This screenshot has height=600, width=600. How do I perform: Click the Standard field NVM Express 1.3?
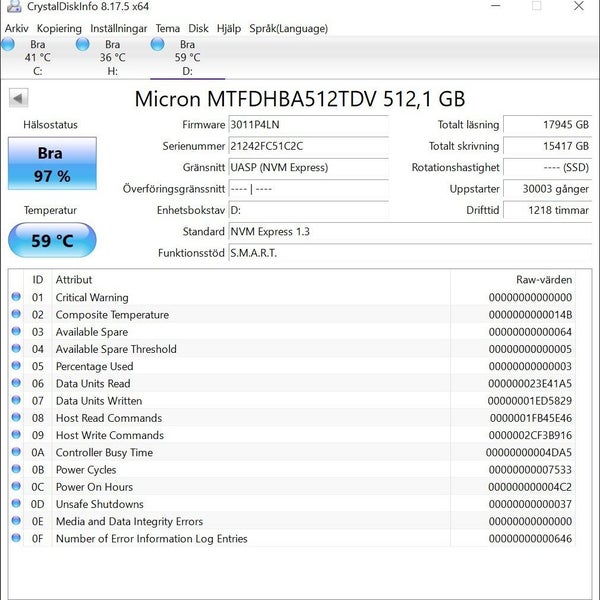410,232
